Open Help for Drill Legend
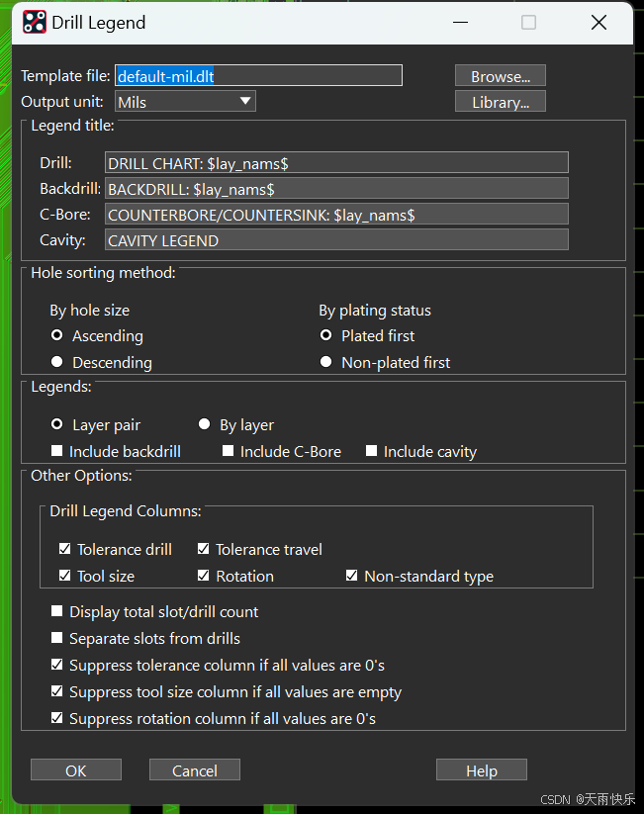The image size is (644, 814). pyautogui.click(x=482, y=769)
